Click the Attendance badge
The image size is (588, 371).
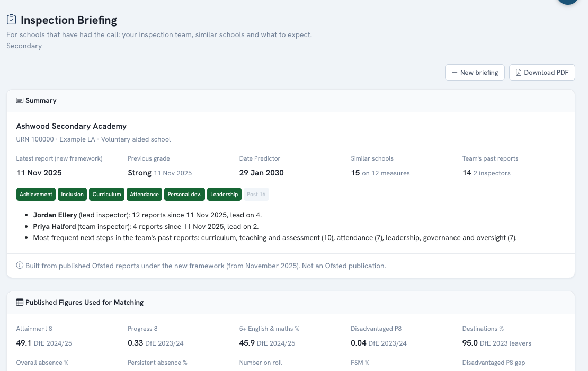click(145, 195)
